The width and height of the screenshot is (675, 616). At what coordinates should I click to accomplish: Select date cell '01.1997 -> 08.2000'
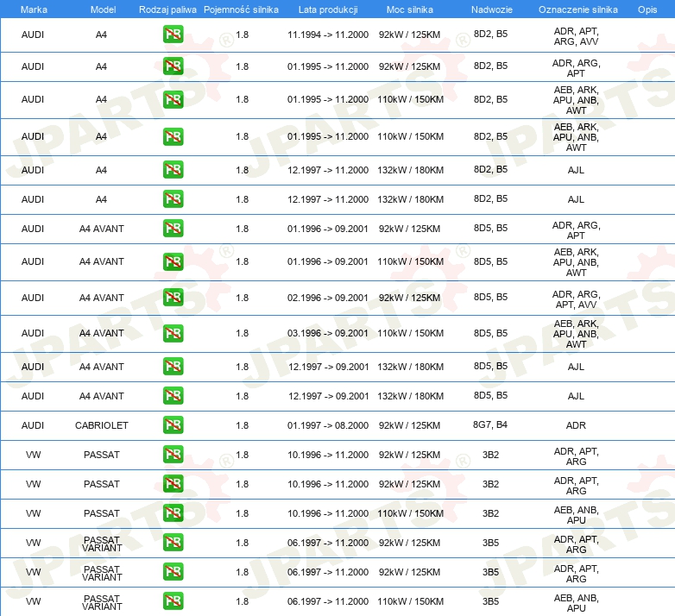tap(328, 425)
